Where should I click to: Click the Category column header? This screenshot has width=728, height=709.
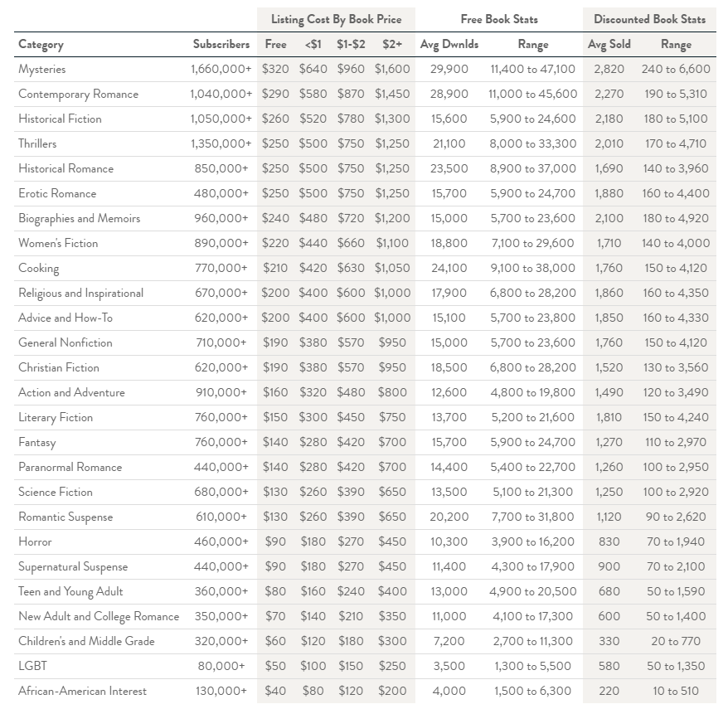point(41,45)
